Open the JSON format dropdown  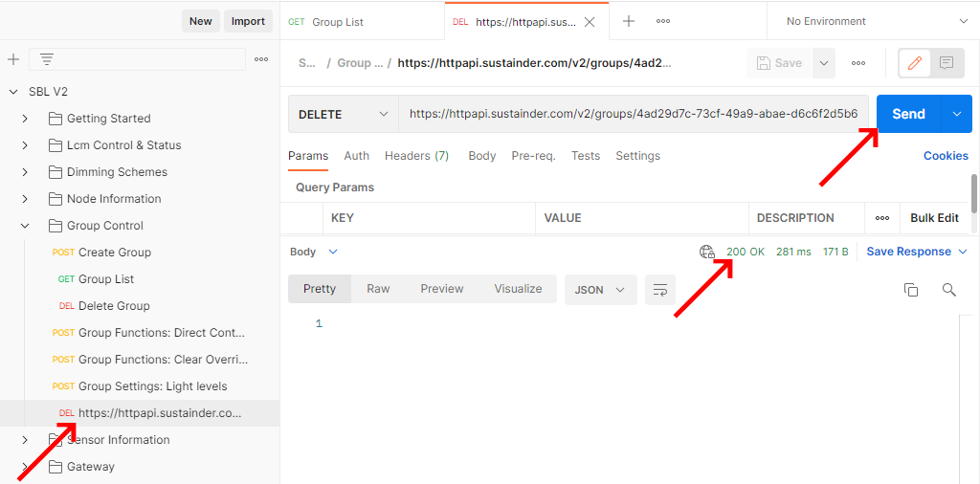600,290
